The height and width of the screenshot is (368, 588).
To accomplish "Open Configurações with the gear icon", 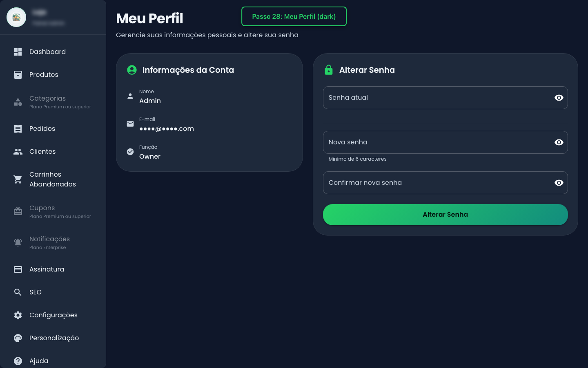I will (x=18, y=315).
